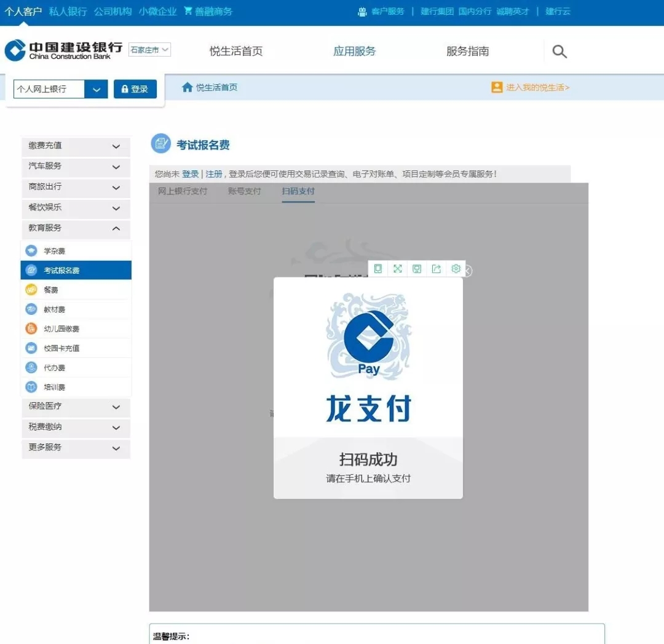This screenshot has width=664, height=644.
Task: Click the 校园卡充值 sidebar icon
Action: coord(31,348)
